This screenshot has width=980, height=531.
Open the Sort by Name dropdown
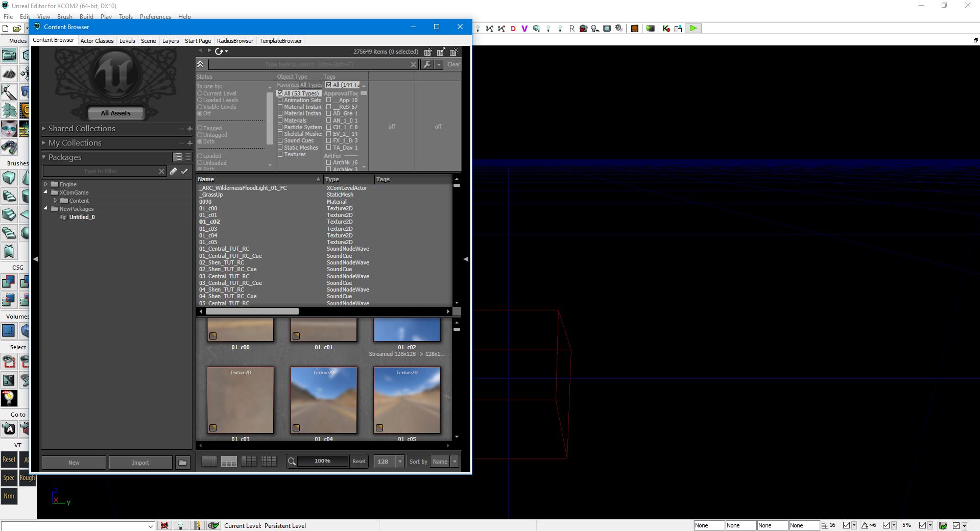[444, 462]
